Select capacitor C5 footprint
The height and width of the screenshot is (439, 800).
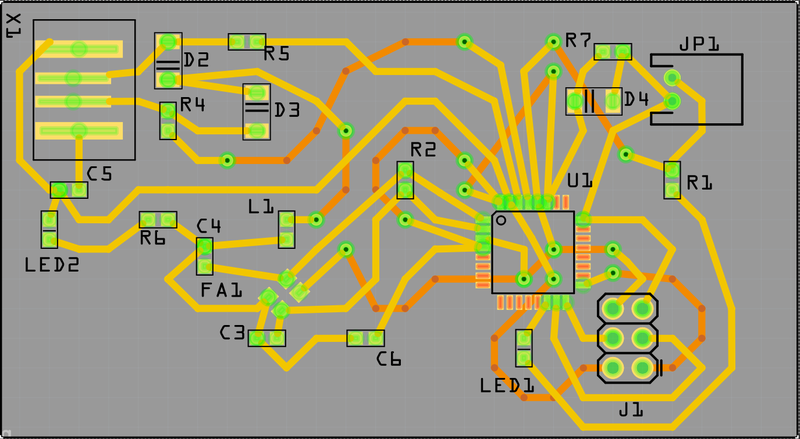coord(69,189)
